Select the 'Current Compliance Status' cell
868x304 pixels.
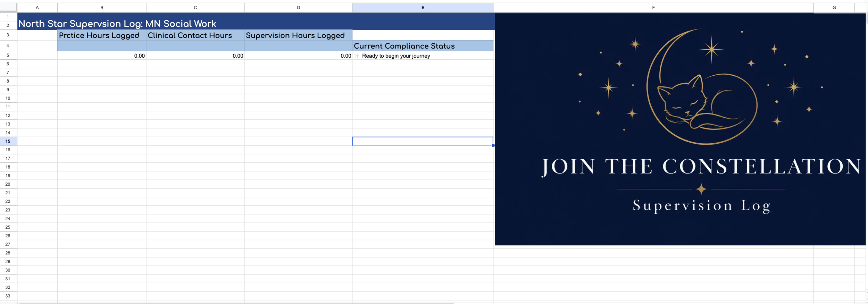(x=423, y=46)
